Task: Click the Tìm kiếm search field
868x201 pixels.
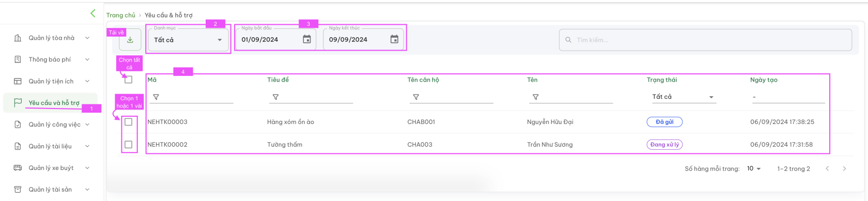Action: point(705,40)
